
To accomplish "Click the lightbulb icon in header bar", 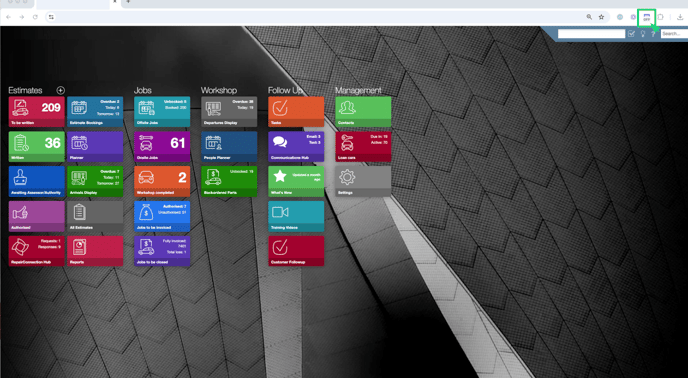I will [x=643, y=33].
